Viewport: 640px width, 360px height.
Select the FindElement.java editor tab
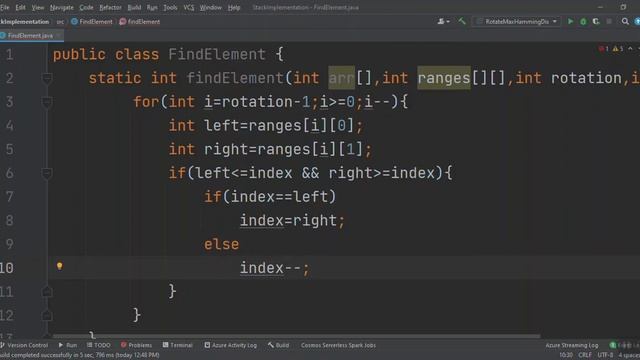point(30,36)
